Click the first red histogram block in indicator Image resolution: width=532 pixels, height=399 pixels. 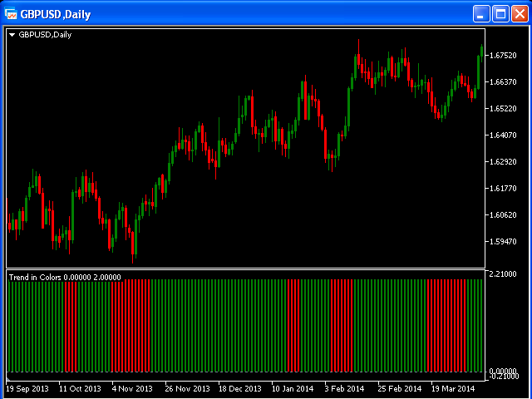(71, 326)
